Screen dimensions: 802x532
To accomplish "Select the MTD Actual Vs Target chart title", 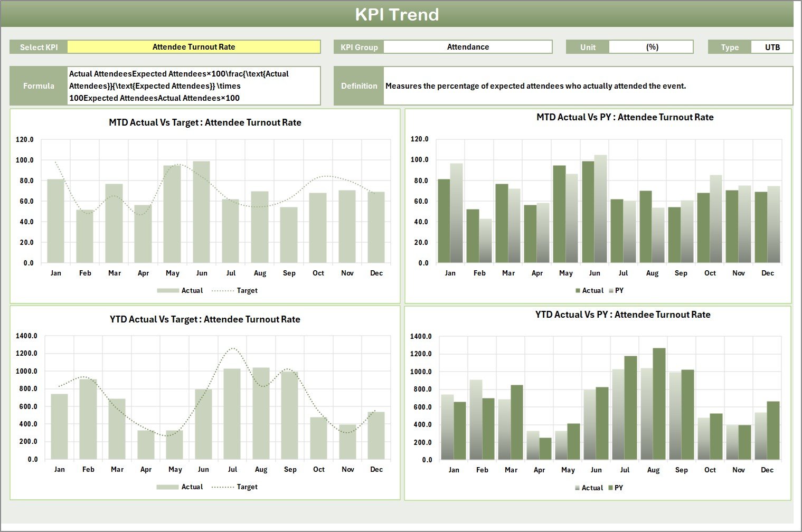I will point(205,122).
